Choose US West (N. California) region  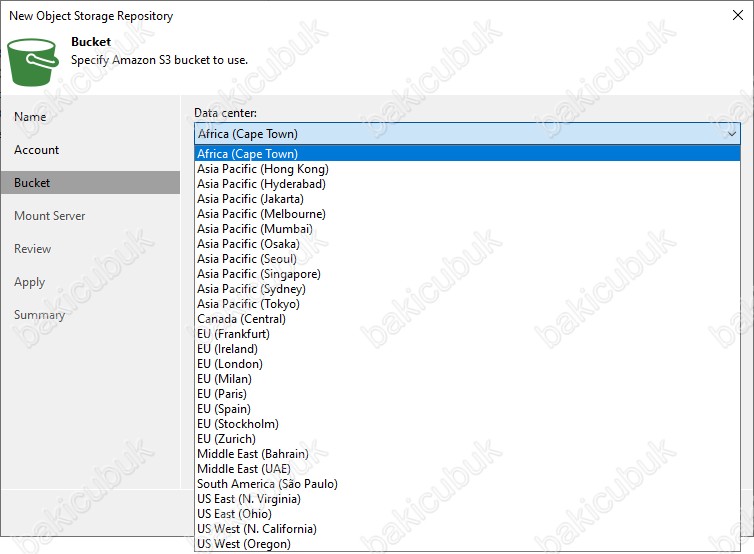click(467, 529)
